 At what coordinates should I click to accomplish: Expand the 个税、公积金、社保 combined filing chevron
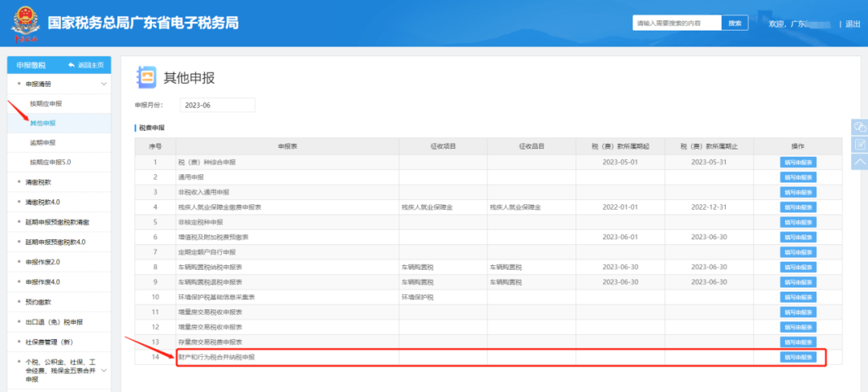pos(104,370)
